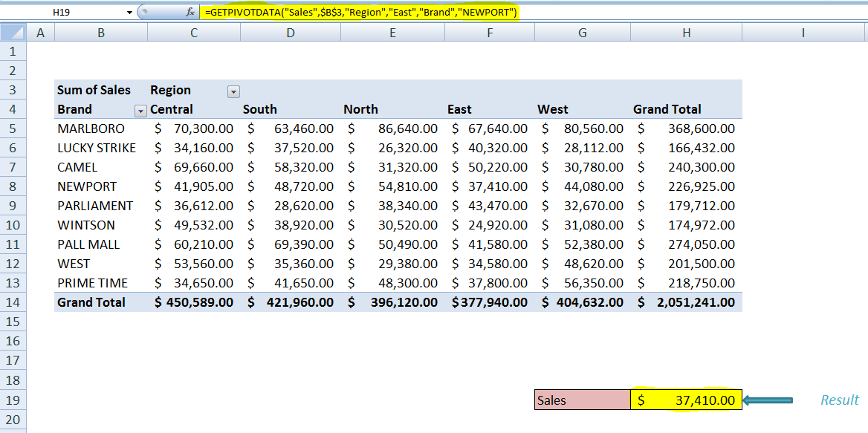This screenshot has height=433, width=868.
Task: Click WEST brand North value 29,380.00
Action: pyautogui.click(x=392, y=264)
